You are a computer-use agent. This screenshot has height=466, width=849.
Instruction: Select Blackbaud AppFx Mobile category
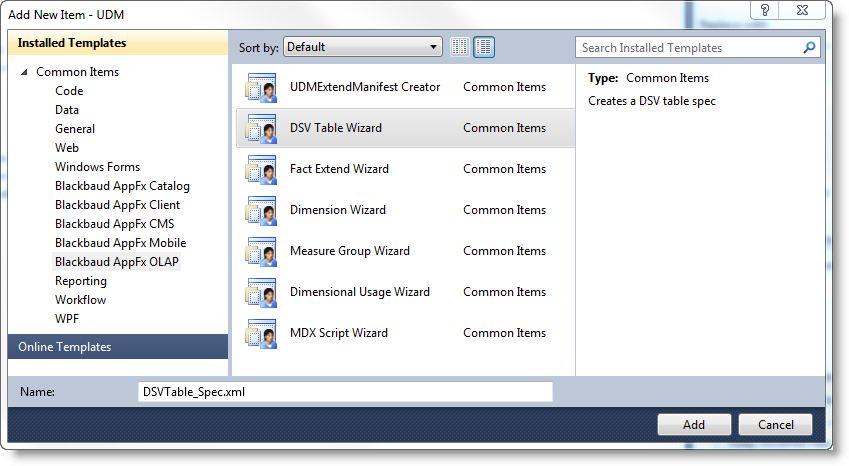click(120, 242)
